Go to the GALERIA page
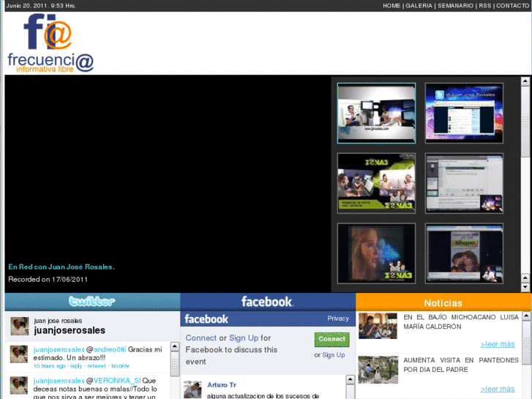 [x=419, y=6]
